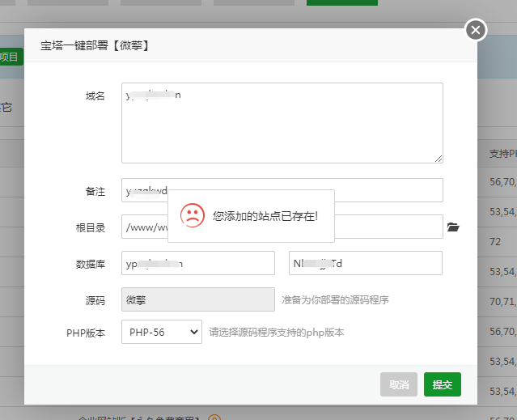Click the sad face error icon

pyautogui.click(x=193, y=215)
